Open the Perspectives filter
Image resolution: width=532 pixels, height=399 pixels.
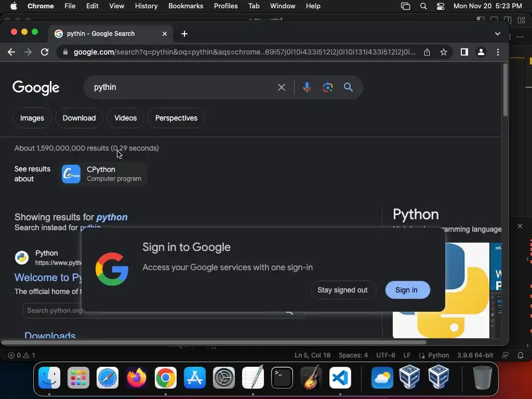pos(176,118)
